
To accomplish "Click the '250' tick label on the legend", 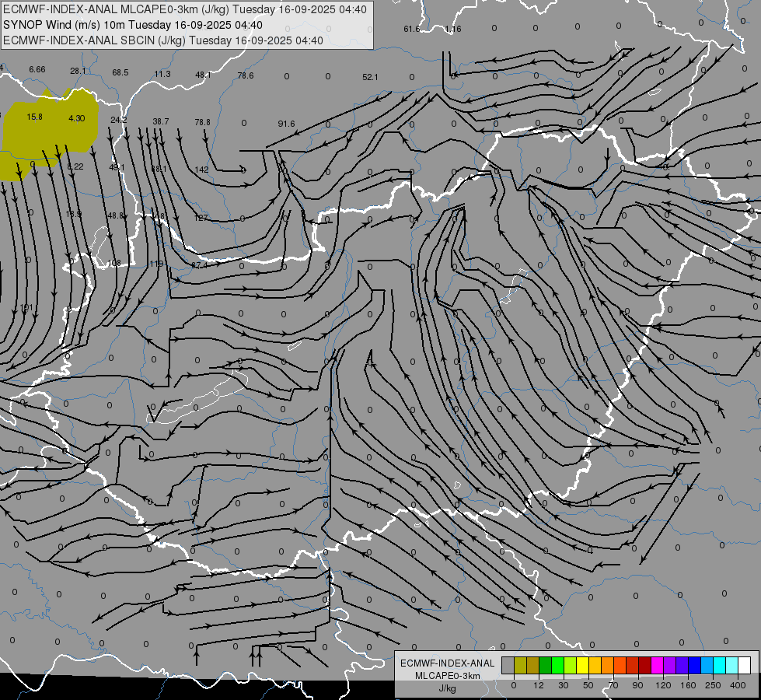I will [713, 685].
